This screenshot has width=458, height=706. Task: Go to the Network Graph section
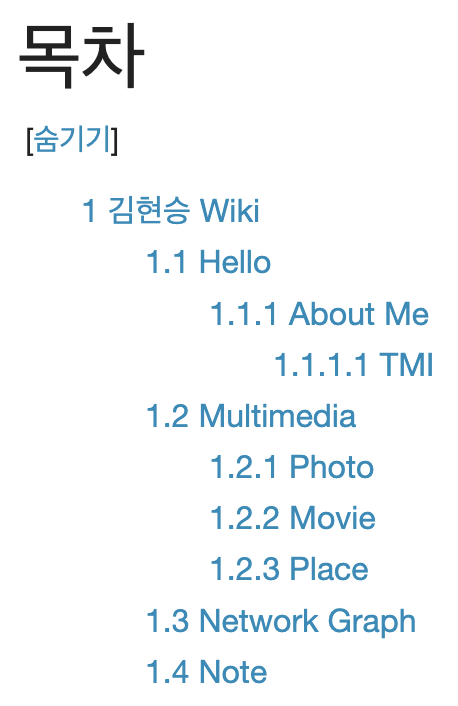tap(281, 622)
